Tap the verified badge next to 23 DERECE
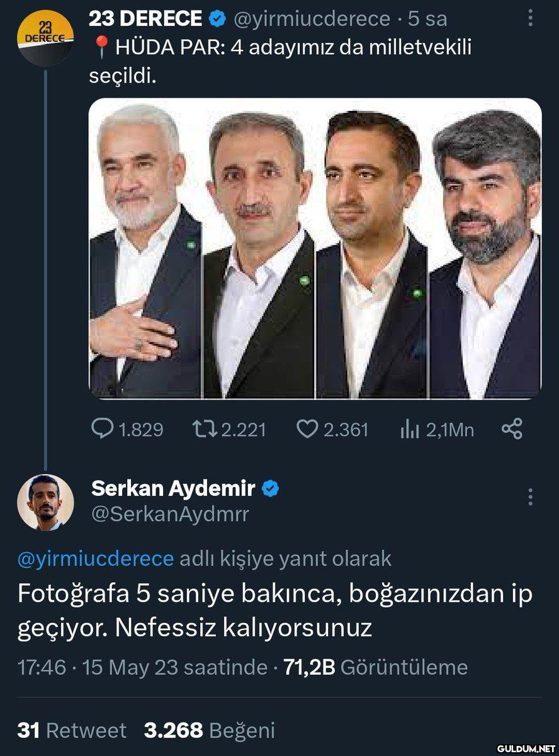Screen dimensions: 559x756 pos(218,20)
